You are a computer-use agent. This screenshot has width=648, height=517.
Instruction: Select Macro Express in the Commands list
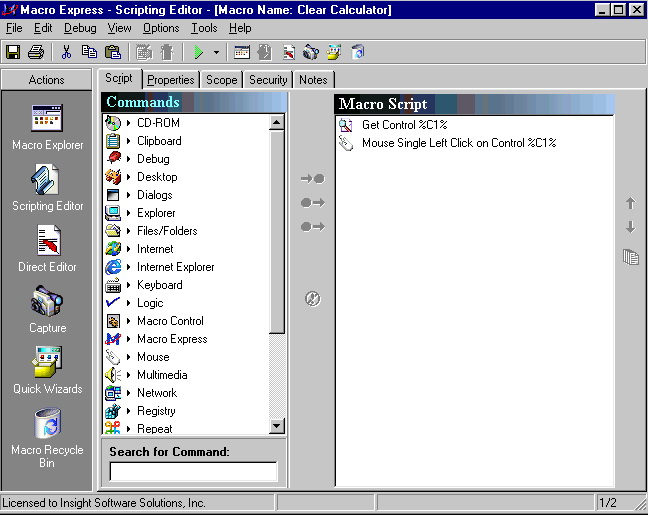click(172, 339)
